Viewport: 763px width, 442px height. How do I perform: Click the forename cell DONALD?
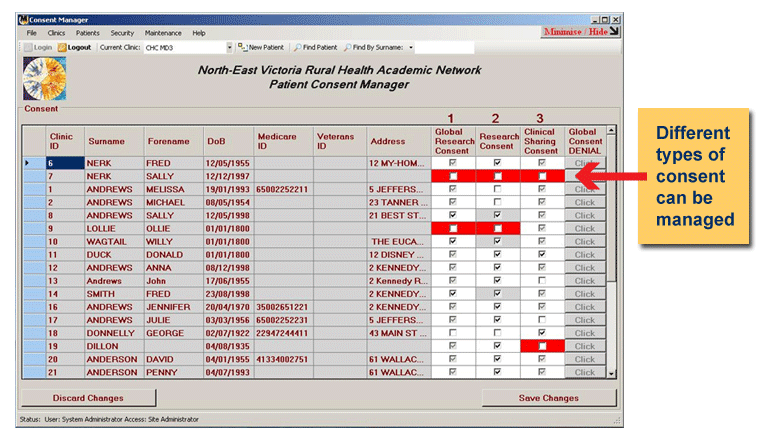pos(174,255)
